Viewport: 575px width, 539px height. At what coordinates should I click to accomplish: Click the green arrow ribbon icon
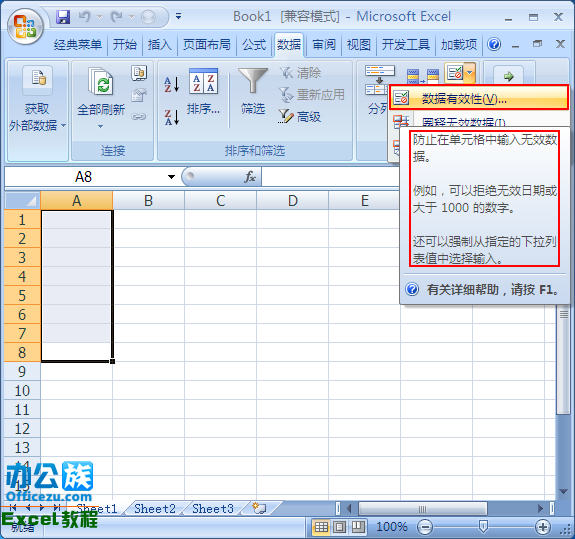click(x=508, y=76)
